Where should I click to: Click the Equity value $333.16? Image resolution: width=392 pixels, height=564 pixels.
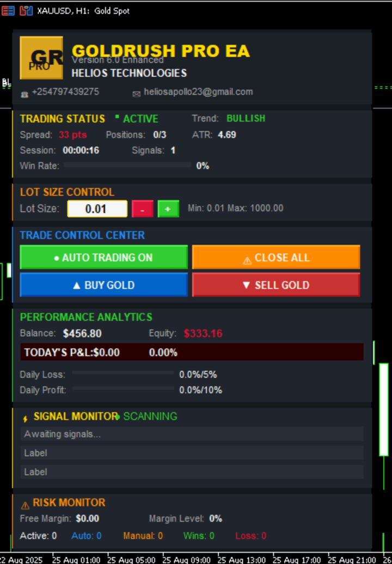tap(203, 333)
